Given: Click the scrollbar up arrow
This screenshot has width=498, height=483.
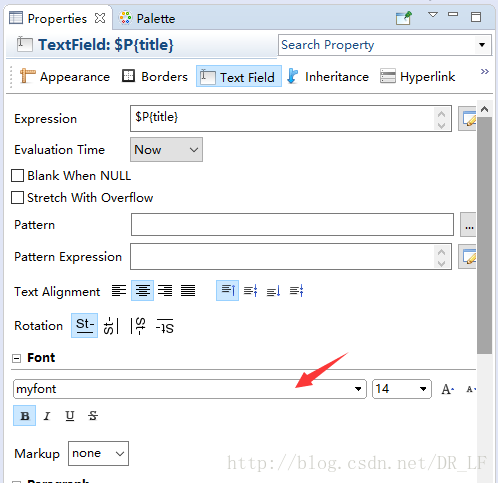Looking at the screenshot, I should point(485,109).
